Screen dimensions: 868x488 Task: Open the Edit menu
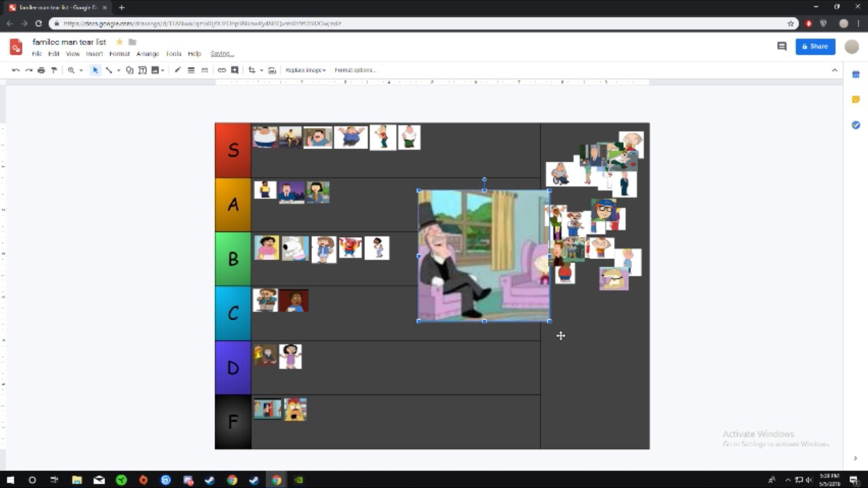click(54, 54)
